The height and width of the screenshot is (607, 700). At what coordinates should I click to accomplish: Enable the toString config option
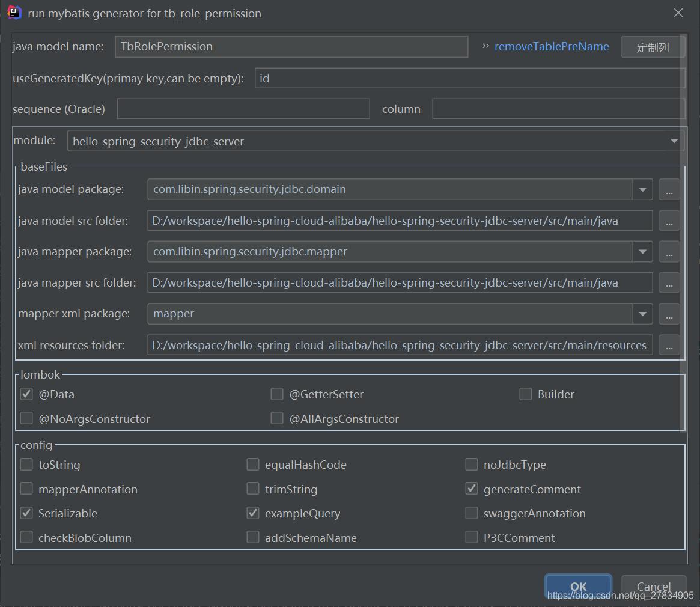pos(26,465)
